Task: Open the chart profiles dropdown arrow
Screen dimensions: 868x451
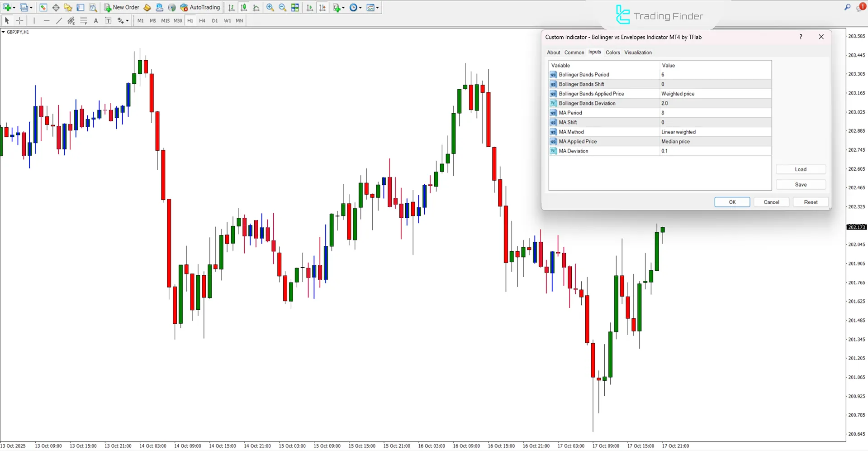Action: (x=31, y=7)
